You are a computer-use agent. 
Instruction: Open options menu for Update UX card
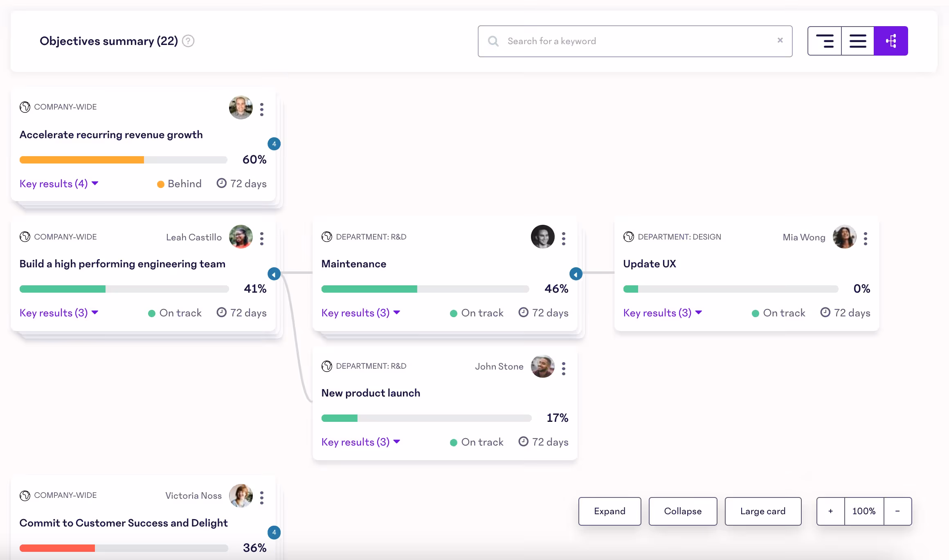pyautogui.click(x=866, y=238)
